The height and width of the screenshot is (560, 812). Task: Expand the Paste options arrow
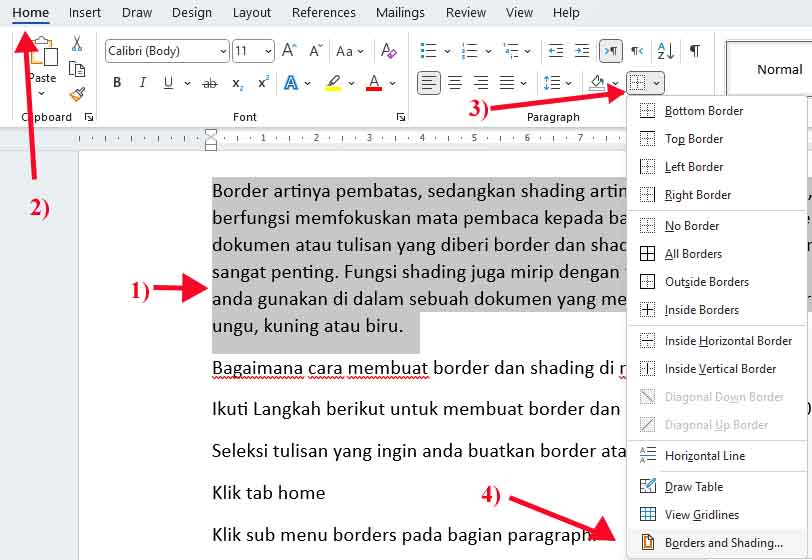click(41, 94)
